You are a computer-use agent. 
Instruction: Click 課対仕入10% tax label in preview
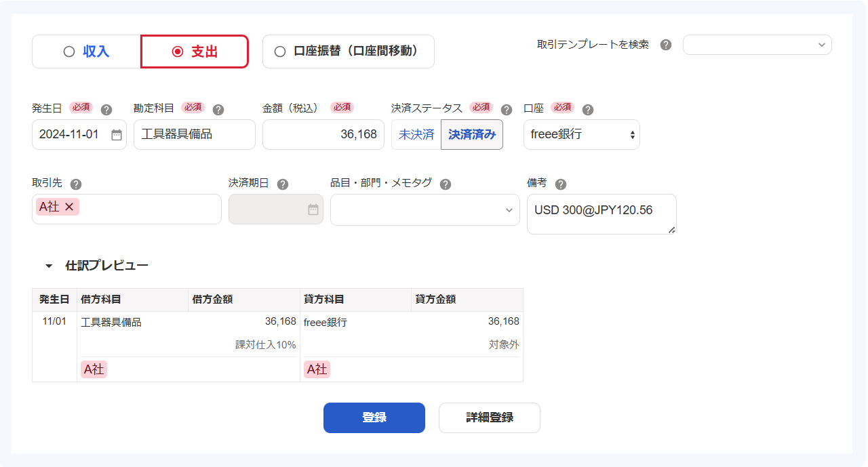point(266,345)
